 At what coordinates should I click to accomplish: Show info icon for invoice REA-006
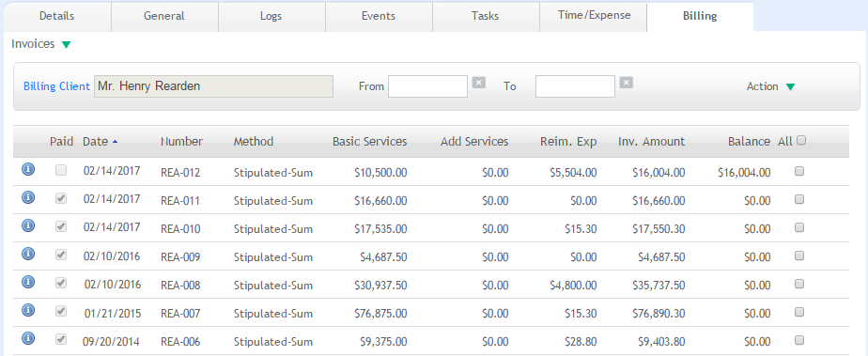click(28, 338)
